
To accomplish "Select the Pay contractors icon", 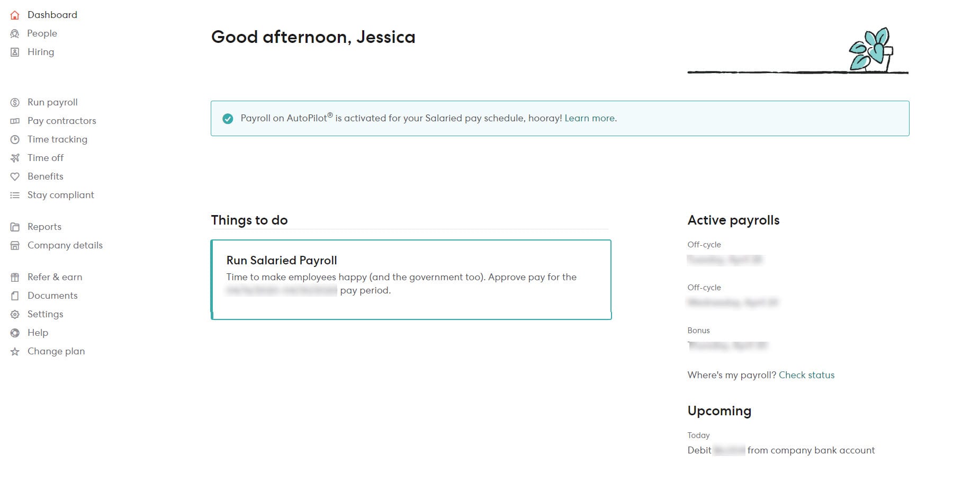I will click(x=14, y=120).
